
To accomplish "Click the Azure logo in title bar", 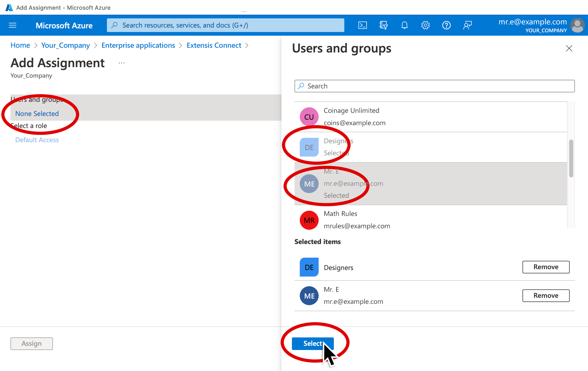I will 9,8.
